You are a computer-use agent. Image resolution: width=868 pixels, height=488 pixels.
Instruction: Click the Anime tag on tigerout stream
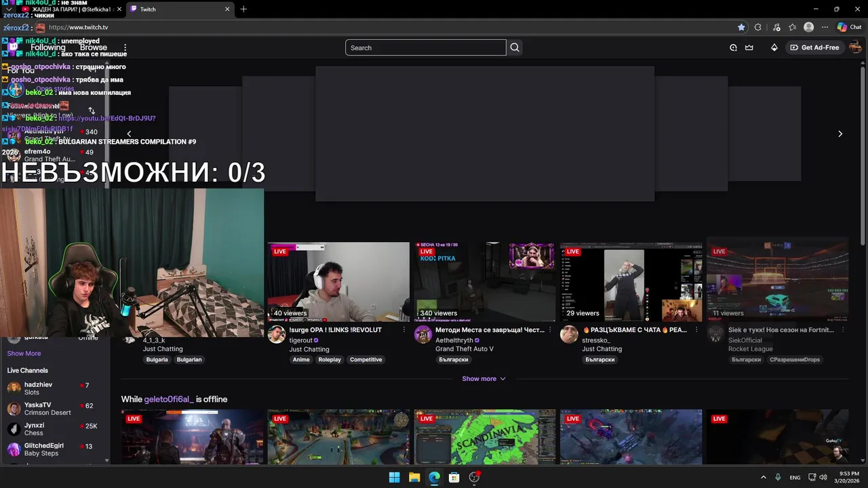pyautogui.click(x=301, y=360)
